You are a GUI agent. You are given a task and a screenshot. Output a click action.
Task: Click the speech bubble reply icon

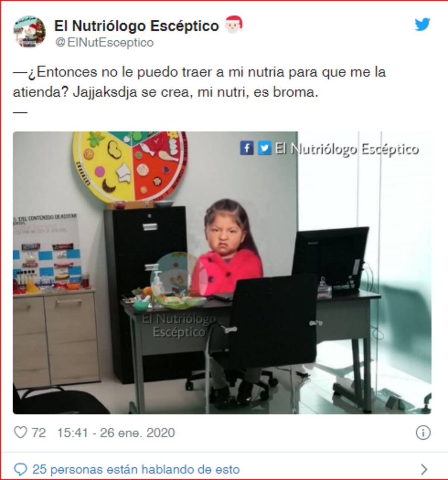20,469
